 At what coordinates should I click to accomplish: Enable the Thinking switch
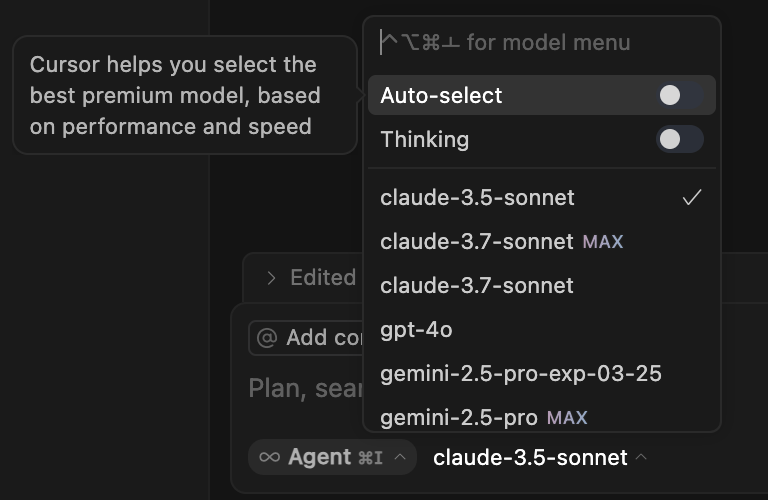point(680,139)
